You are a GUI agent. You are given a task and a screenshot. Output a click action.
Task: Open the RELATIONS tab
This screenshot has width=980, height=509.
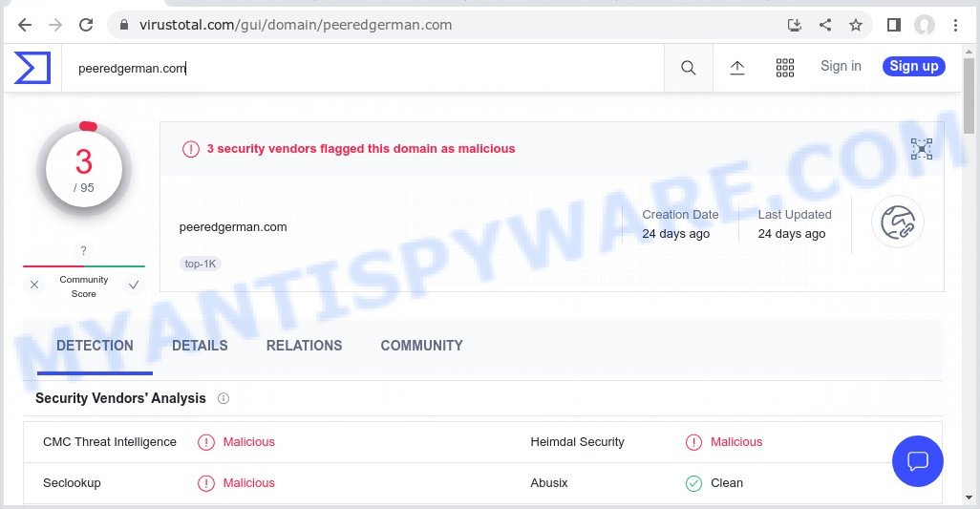[305, 346]
